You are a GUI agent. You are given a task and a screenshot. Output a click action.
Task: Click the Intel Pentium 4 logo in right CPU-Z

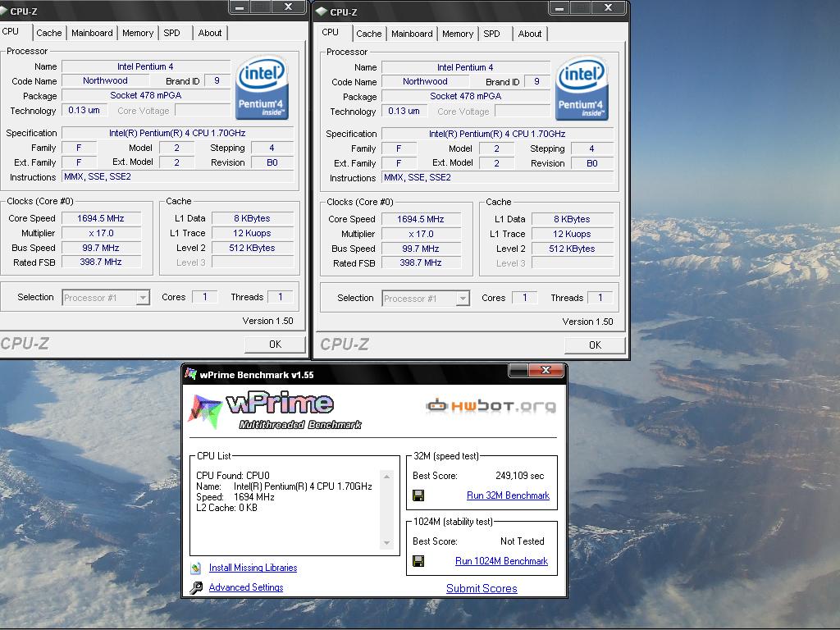tap(582, 89)
